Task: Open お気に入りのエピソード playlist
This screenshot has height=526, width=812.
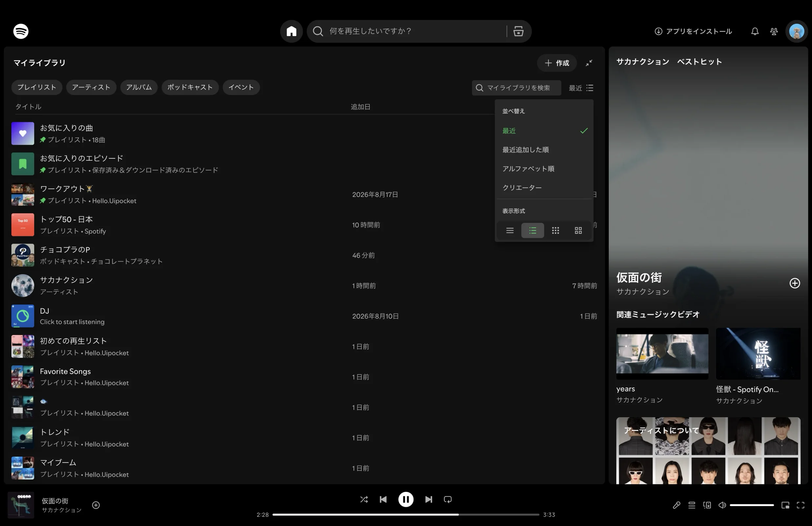Action: click(304, 164)
